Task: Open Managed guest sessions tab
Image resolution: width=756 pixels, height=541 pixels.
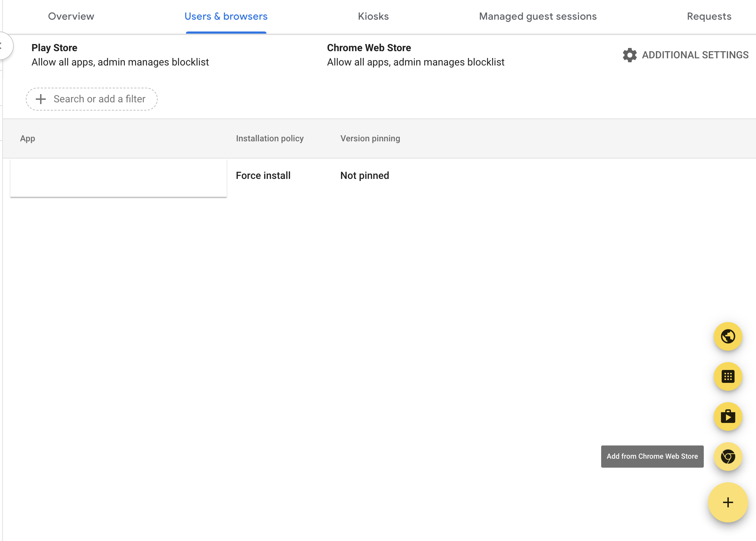Action: coord(538,16)
